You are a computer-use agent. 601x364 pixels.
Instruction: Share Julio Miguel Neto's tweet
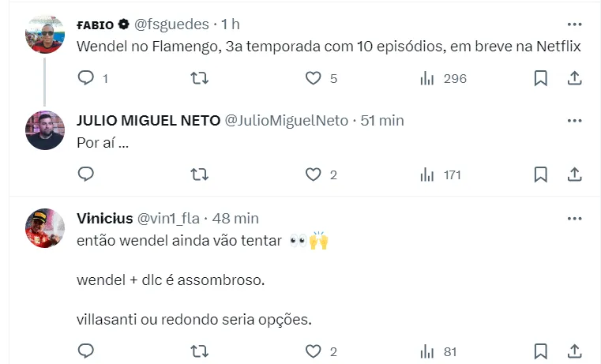(575, 174)
